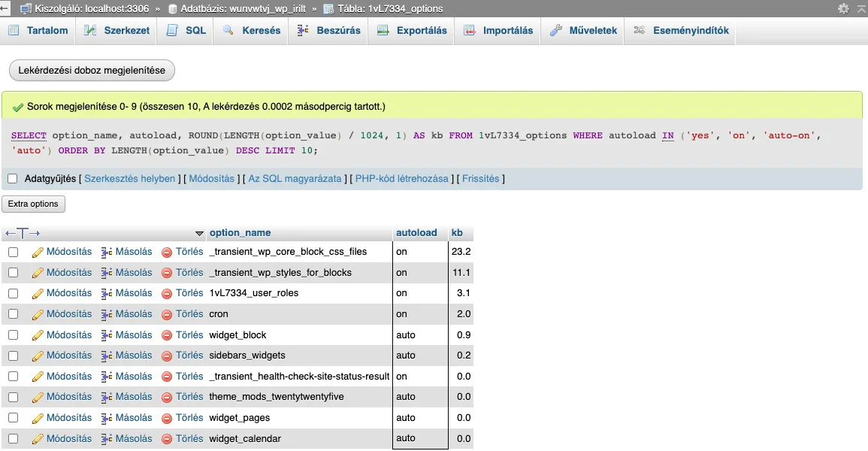868x451 pixels.
Task: Click the SELECT keyword in the SQL query
Action: [x=29, y=135]
